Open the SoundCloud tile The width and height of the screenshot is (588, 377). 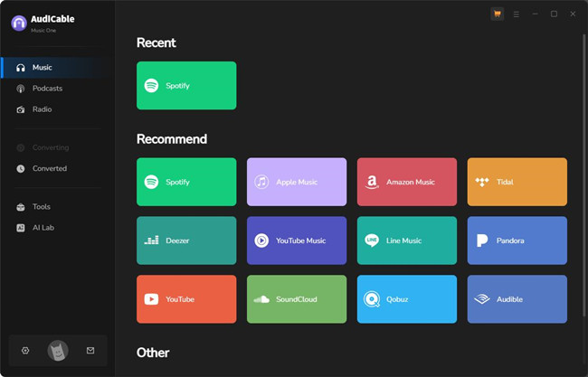coord(297,299)
